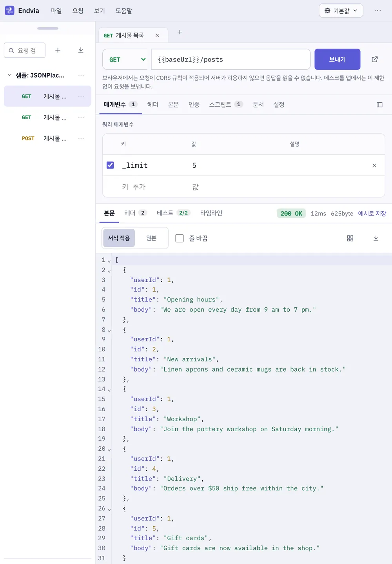The height and width of the screenshot is (564, 392).
Task: Select the POST 게시물 request in sidebar
Action: point(47,138)
